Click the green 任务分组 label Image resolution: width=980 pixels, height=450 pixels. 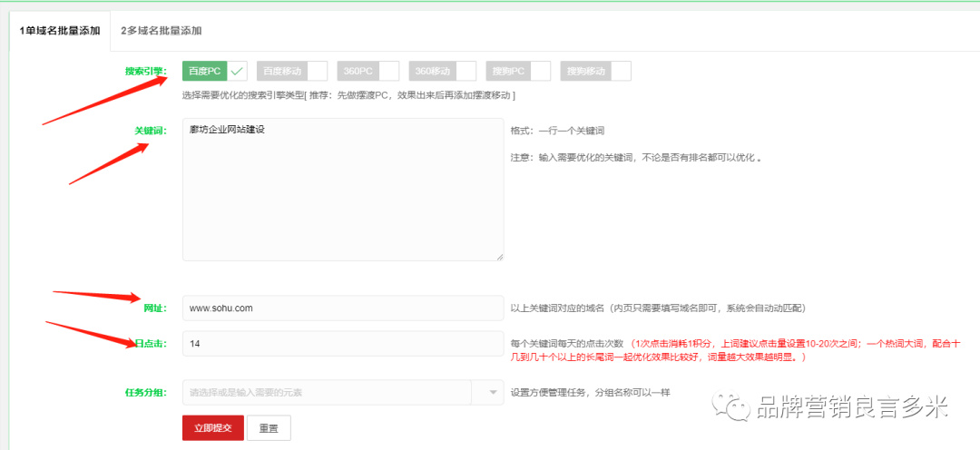coord(145,393)
